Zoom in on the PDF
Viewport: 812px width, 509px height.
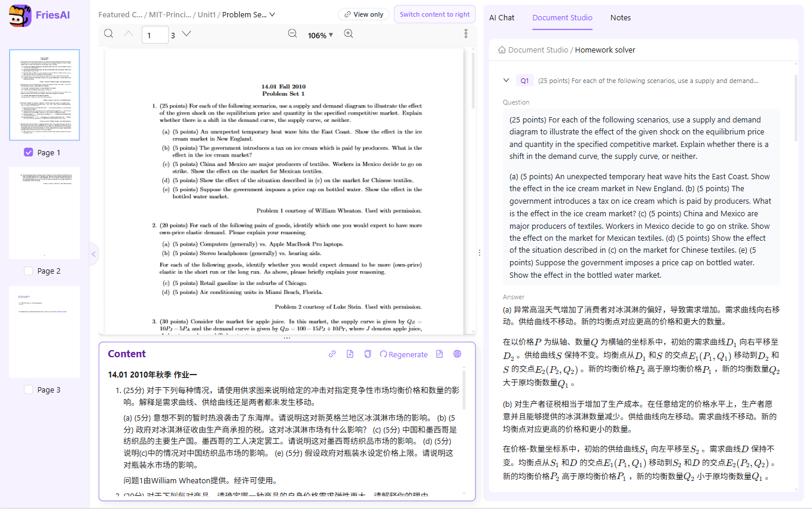coord(349,33)
